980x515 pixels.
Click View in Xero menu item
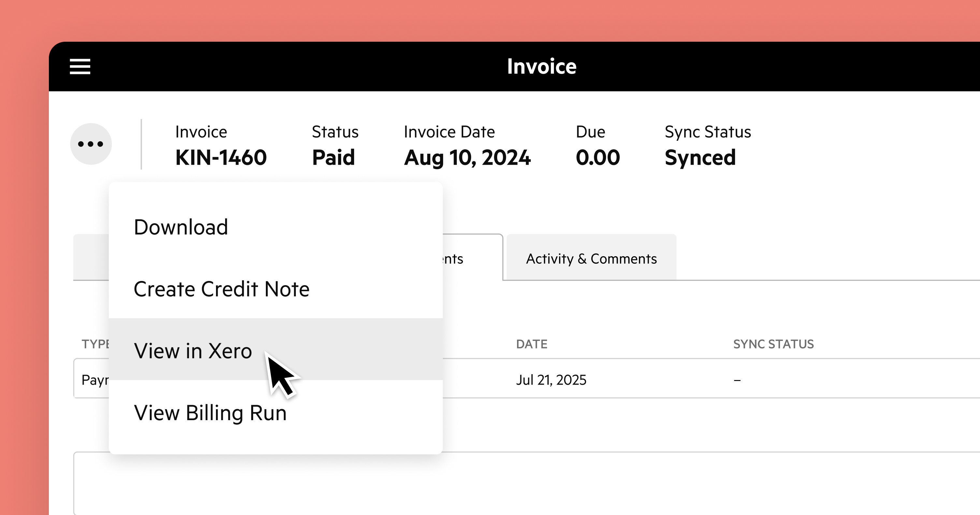click(x=193, y=351)
